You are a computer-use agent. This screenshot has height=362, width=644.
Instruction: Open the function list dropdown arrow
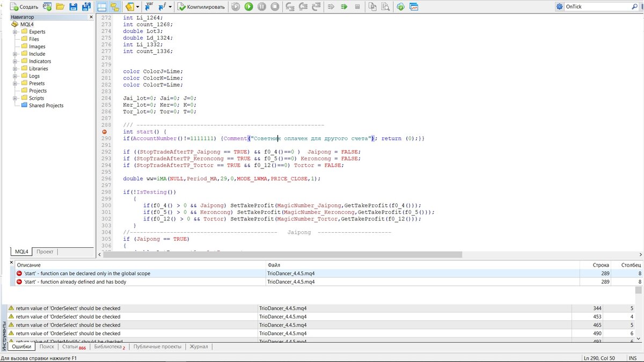pos(171,7)
